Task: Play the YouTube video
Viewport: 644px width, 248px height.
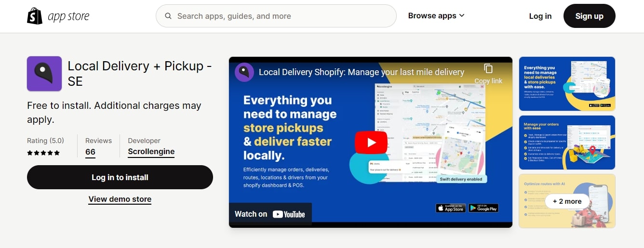Action: pyautogui.click(x=371, y=143)
